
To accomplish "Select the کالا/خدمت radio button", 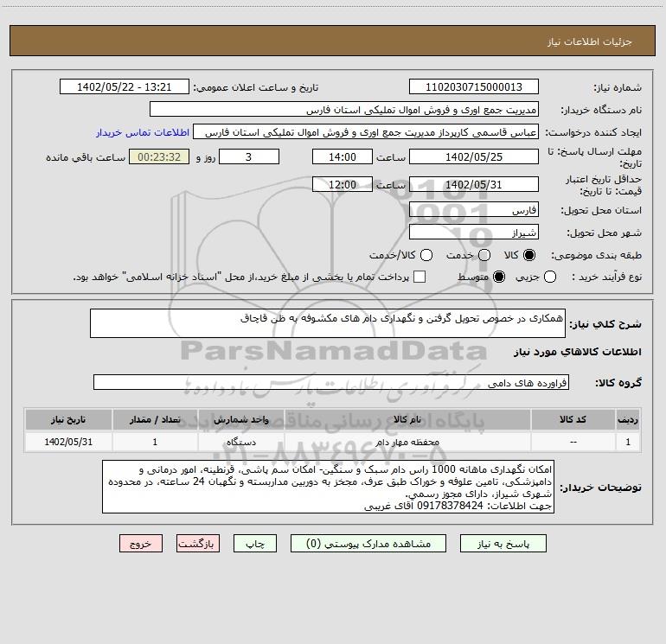I will point(426,255).
